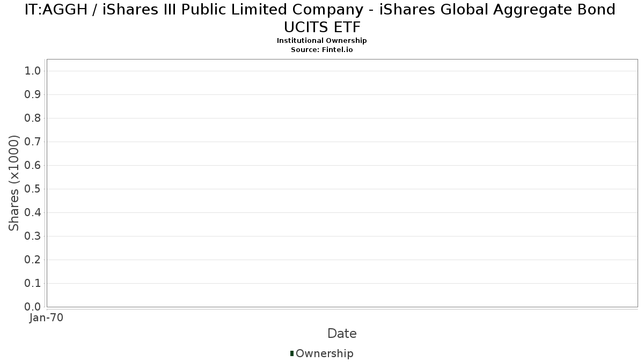The height and width of the screenshot is (362, 644).
Task: Click the 'Date' x-axis title
Action: [x=342, y=334]
